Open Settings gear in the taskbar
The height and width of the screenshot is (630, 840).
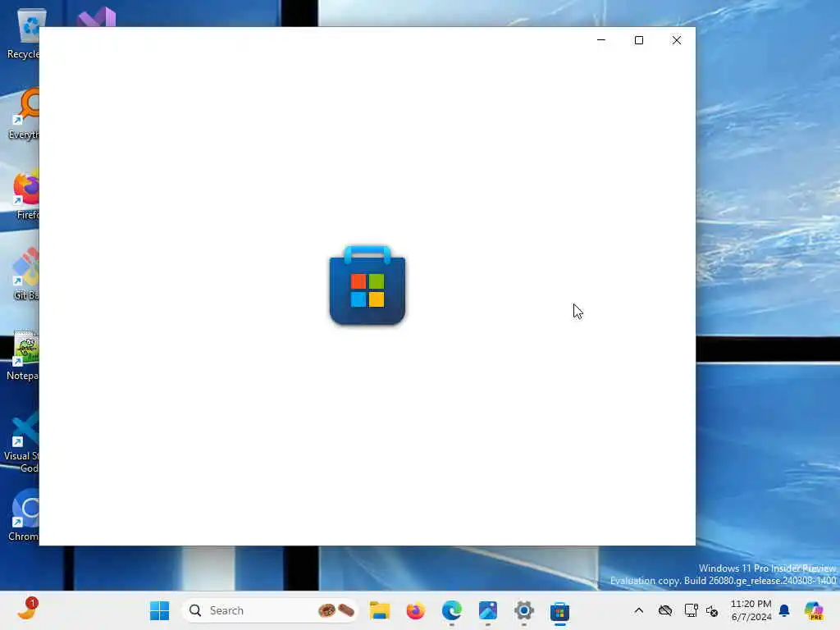(524, 610)
